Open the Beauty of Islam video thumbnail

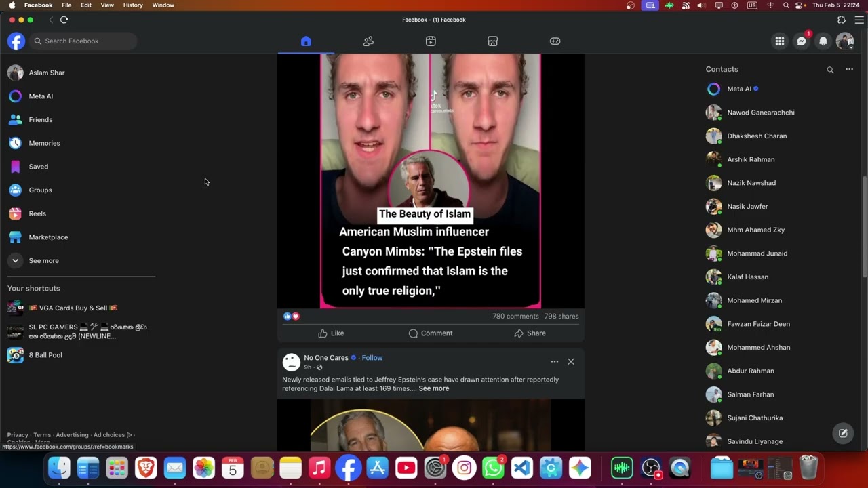431,182
